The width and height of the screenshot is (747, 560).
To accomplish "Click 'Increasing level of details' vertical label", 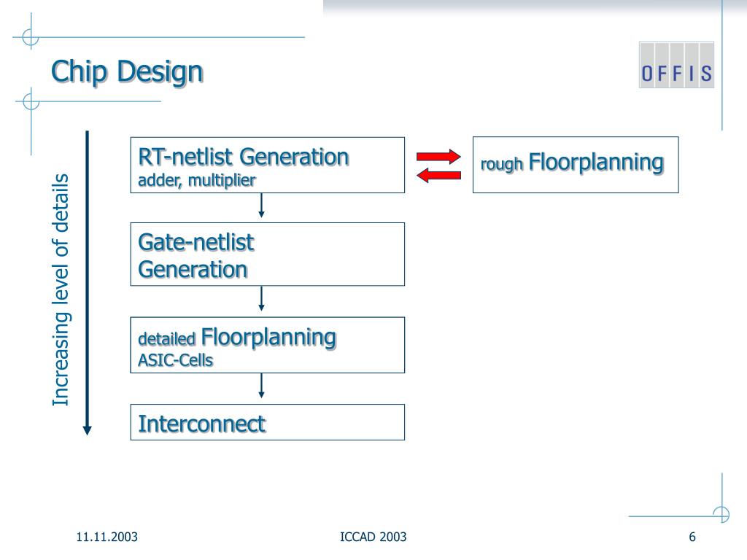I will 61,290.
